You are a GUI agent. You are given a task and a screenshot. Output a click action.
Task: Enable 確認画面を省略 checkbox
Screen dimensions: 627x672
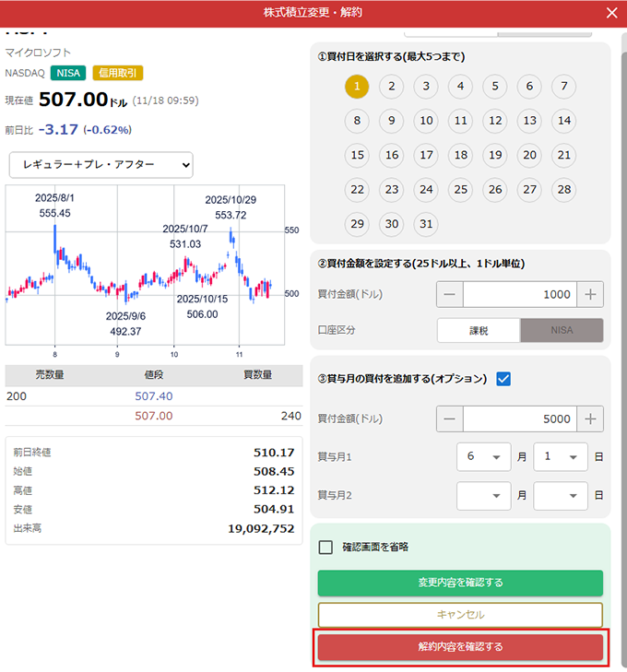325,548
